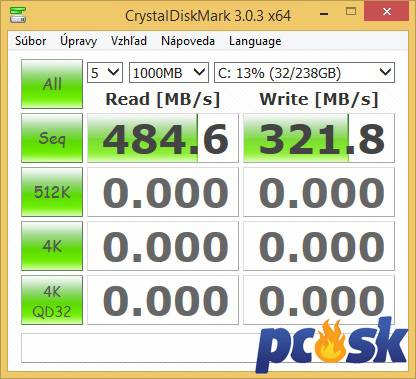
Task: Click the 4K QD32 read result field
Action: (163, 300)
